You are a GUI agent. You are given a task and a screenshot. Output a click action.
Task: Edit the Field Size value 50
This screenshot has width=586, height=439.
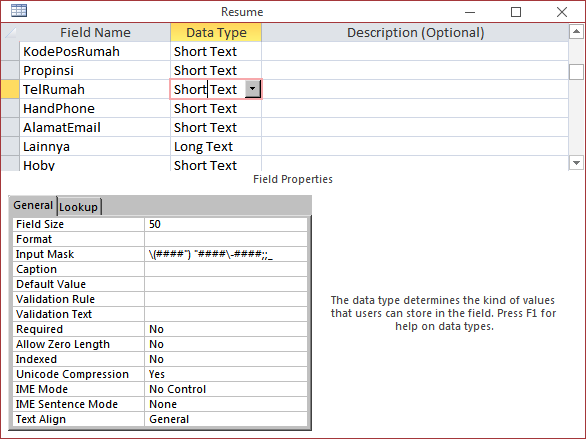coord(226,224)
